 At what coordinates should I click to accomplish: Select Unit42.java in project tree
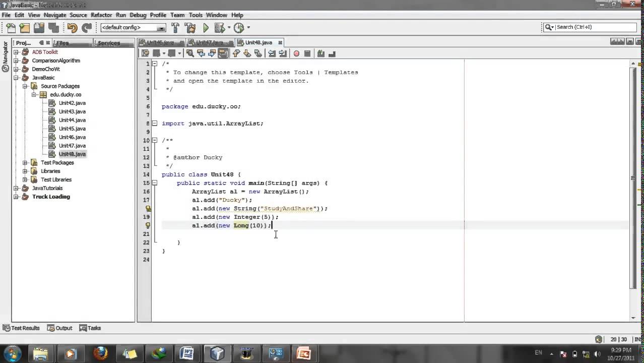[x=72, y=103]
